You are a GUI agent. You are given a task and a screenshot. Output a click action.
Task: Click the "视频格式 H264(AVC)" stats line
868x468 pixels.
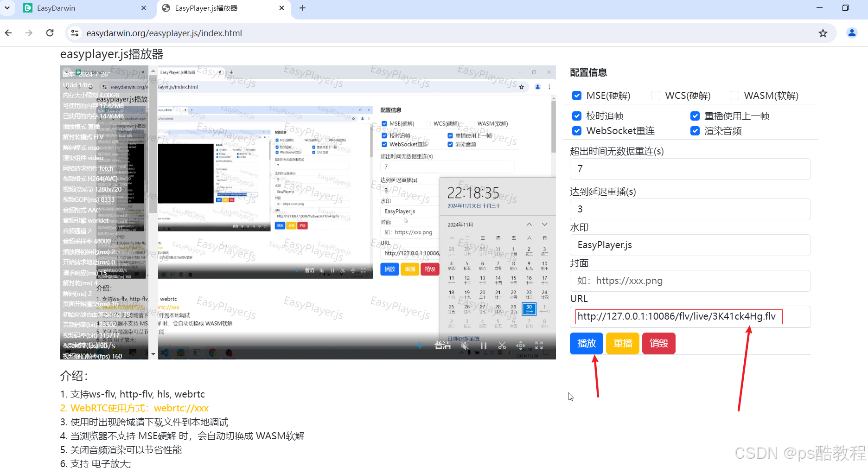pos(90,179)
